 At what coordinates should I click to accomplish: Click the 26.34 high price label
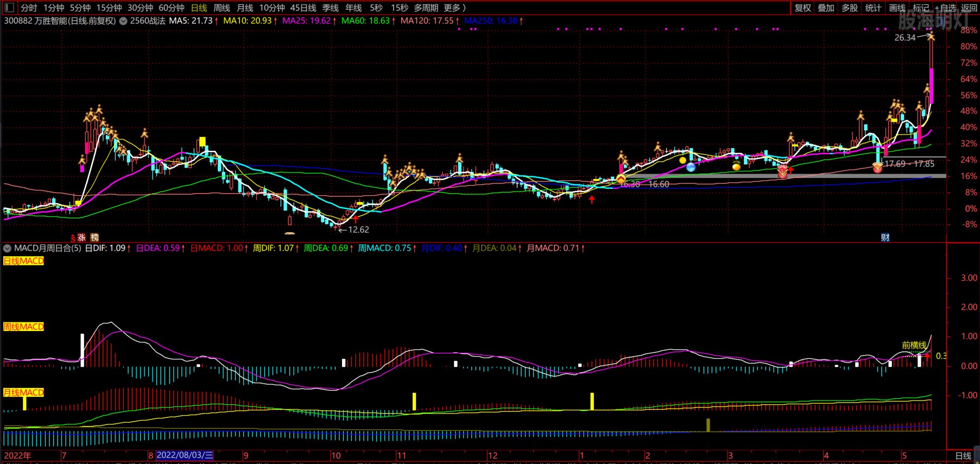(905, 37)
